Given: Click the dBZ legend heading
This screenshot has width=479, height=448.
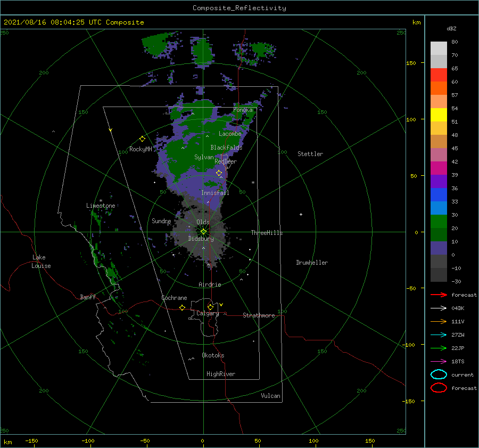Looking at the screenshot, I should tap(451, 28).
